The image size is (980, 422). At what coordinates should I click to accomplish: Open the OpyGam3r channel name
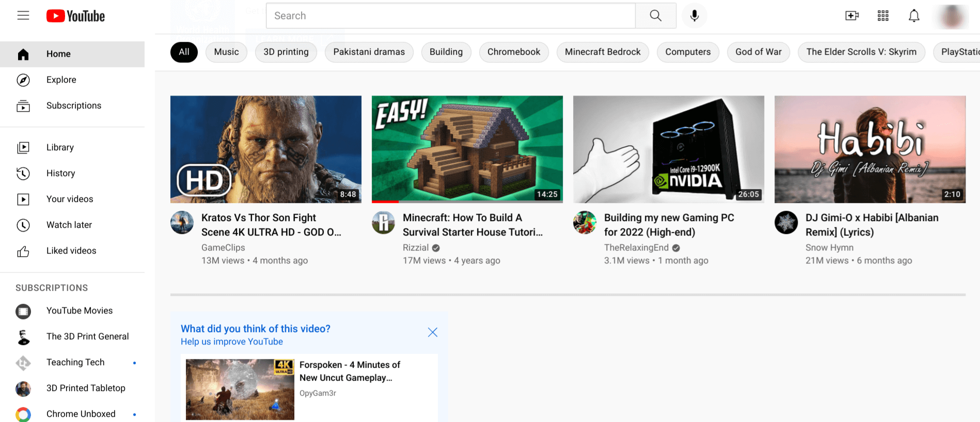(318, 393)
